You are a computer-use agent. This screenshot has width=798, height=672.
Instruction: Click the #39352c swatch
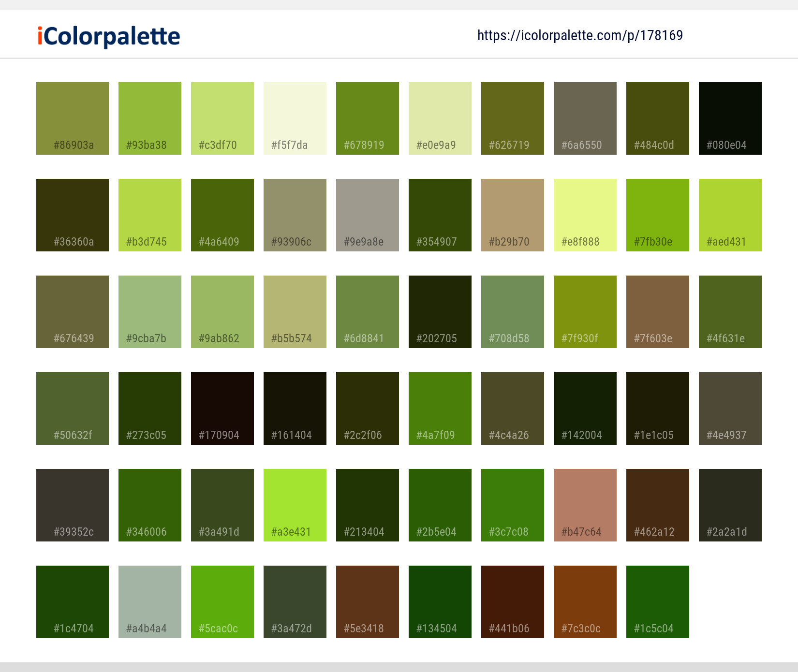73,505
